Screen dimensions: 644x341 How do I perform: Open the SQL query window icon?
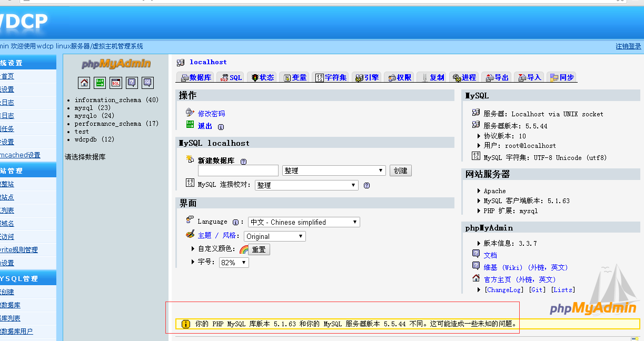pyautogui.click(x=116, y=83)
